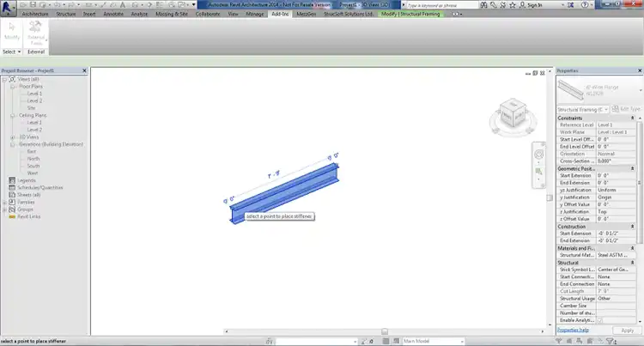Click the W-Wide Flange beam thumbnail
The height and width of the screenshot is (346, 644).
click(570, 89)
